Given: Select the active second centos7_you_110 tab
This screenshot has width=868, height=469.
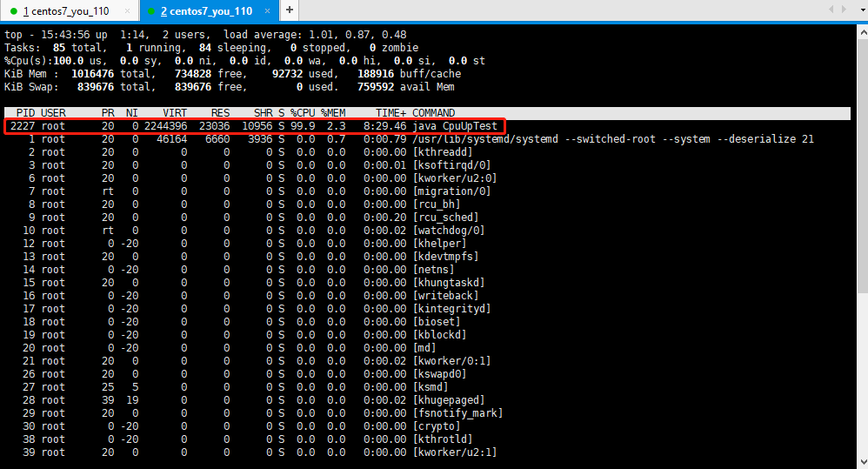Looking at the screenshot, I should click(x=210, y=11).
